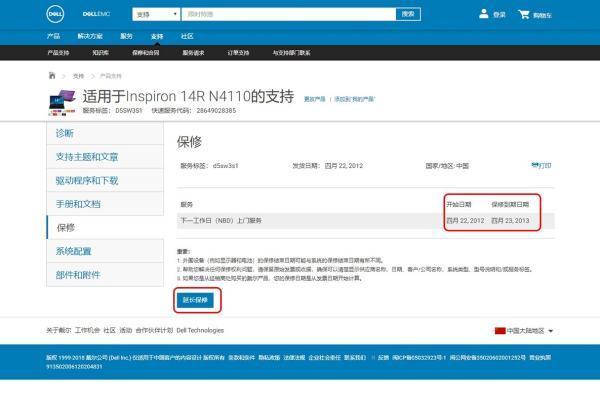
Task: Click the Inspiron laptop product thumbnail
Action: click(62, 102)
